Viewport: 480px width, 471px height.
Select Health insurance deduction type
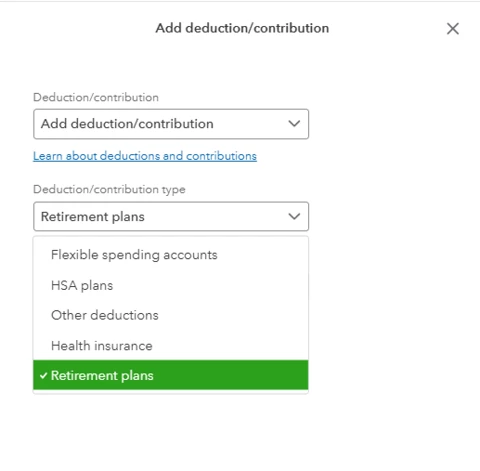[x=171, y=346]
